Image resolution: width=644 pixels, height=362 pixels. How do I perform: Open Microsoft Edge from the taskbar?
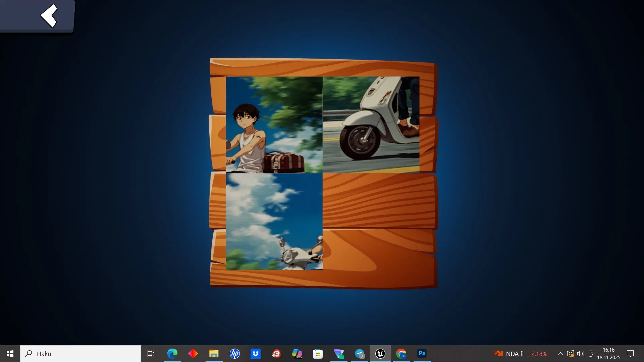[x=172, y=354]
